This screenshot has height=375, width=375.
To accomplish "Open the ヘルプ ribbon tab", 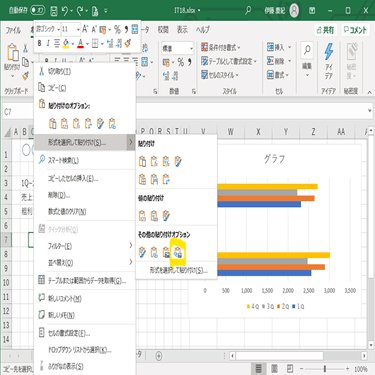I will point(203,30).
